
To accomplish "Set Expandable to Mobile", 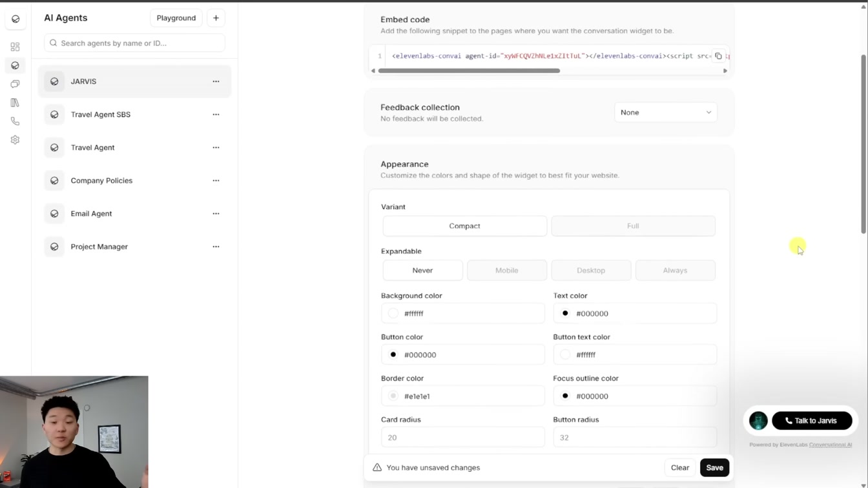I will (x=507, y=270).
